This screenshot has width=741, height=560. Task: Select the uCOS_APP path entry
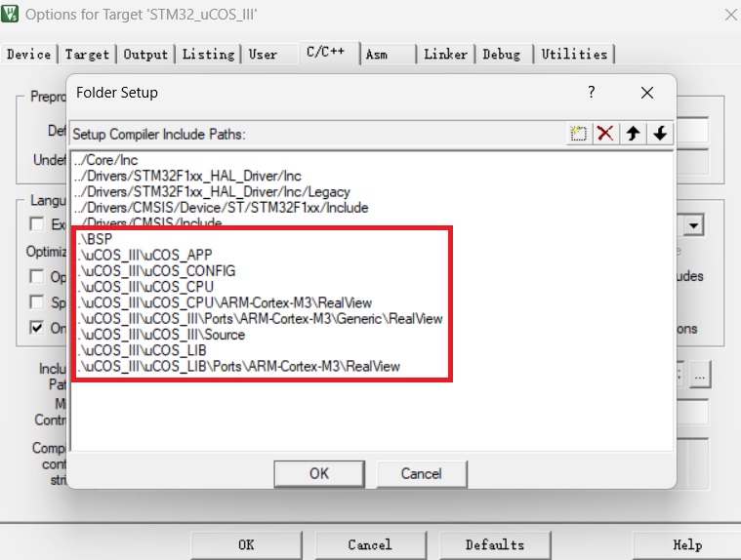point(145,255)
